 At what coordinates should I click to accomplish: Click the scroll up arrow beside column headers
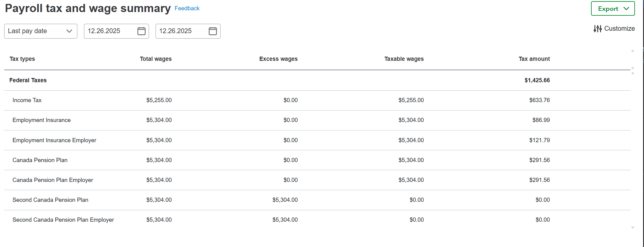pos(633,51)
